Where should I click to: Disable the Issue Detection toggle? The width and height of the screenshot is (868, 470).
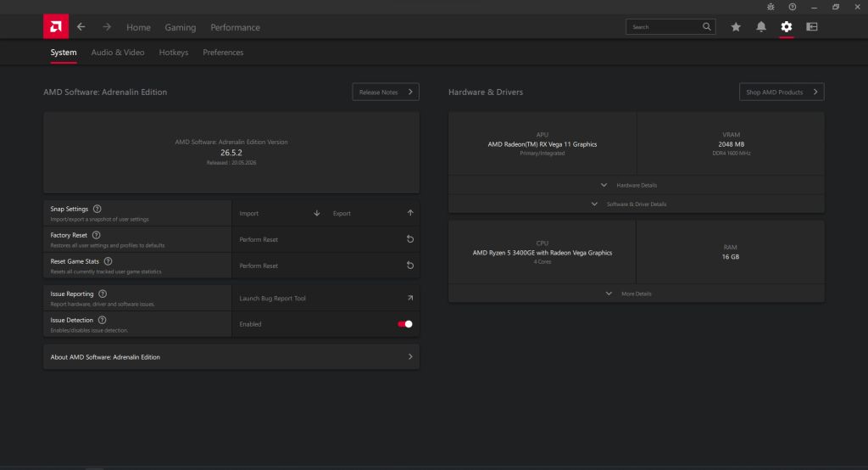point(405,324)
